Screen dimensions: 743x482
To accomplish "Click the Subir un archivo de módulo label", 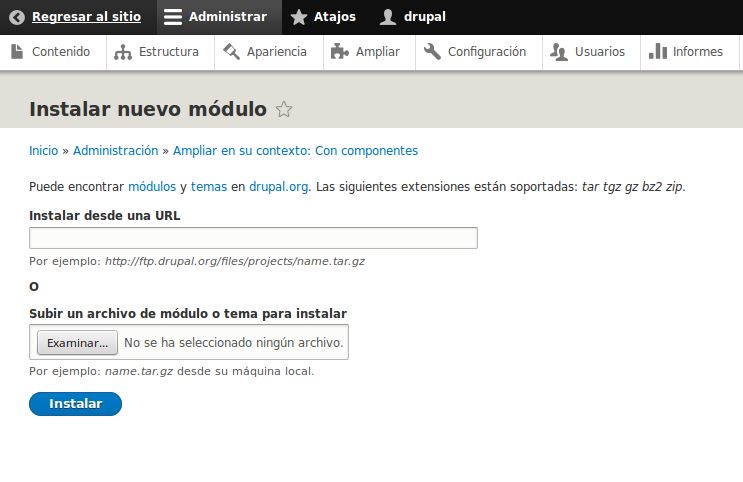I will coord(188,314).
